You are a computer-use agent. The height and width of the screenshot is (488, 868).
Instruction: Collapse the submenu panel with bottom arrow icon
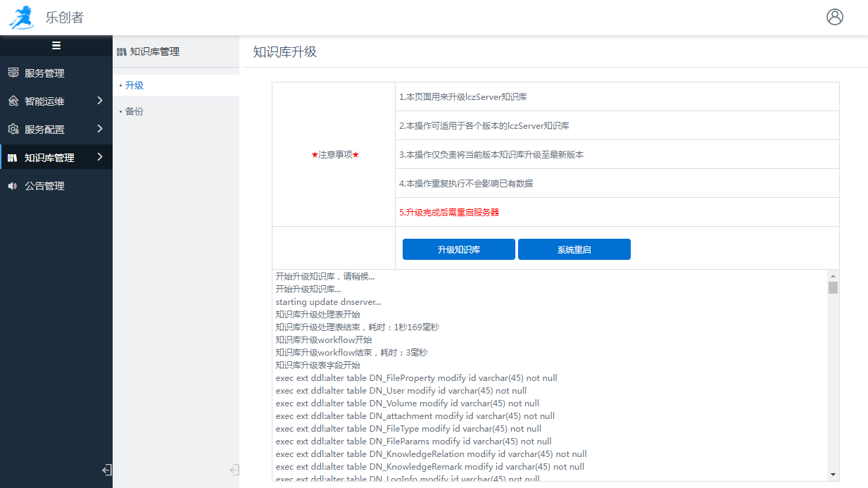234,470
